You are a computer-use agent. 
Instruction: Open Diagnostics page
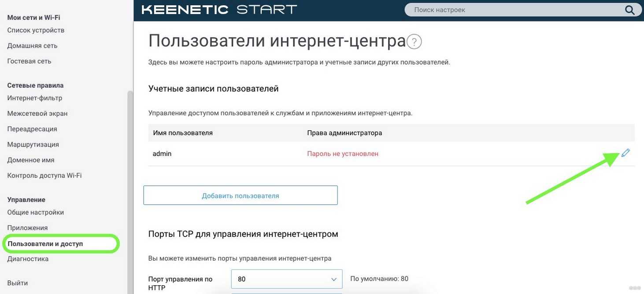tap(28, 259)
